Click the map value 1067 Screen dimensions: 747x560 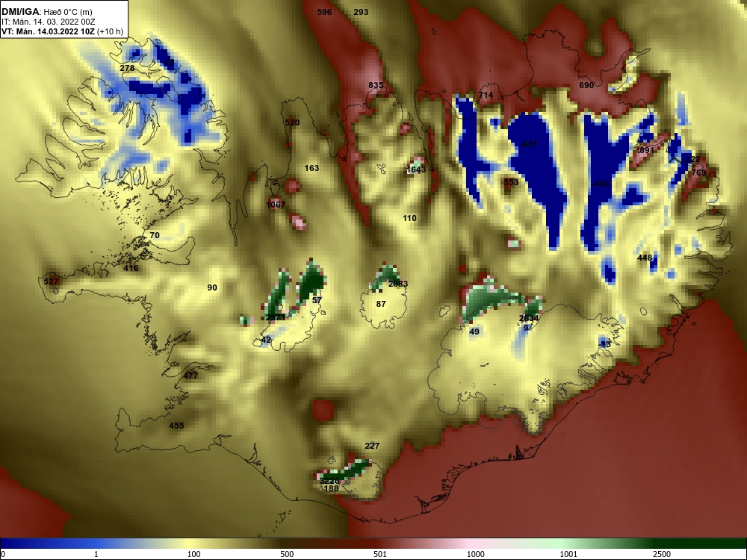(276, 205)
